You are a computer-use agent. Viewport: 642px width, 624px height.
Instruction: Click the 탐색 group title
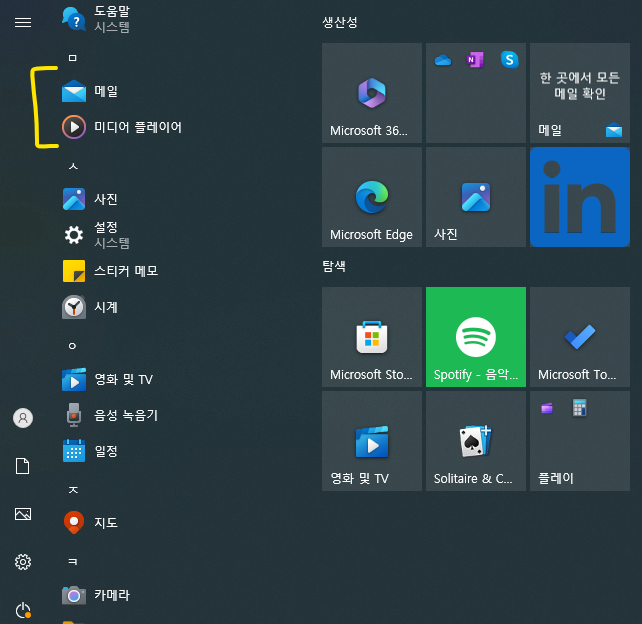click(334, 267)
